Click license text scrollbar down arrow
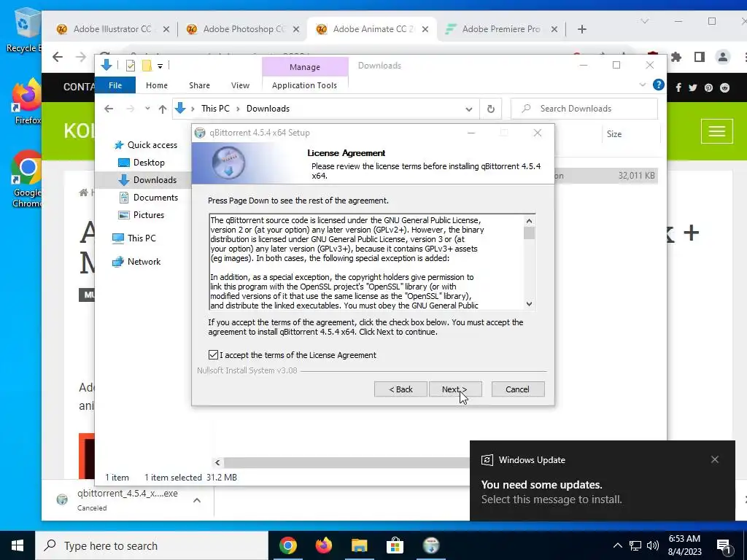 (x=529, y=304)
